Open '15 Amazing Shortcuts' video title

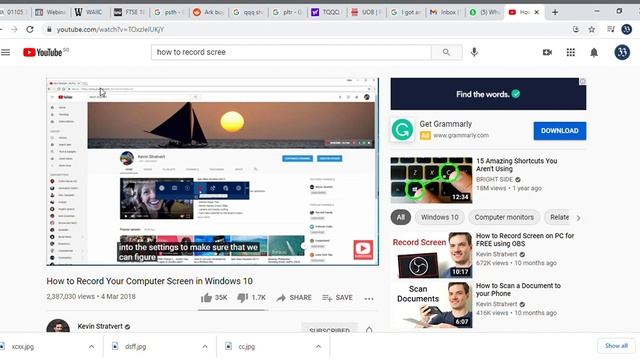coord(516,164)
